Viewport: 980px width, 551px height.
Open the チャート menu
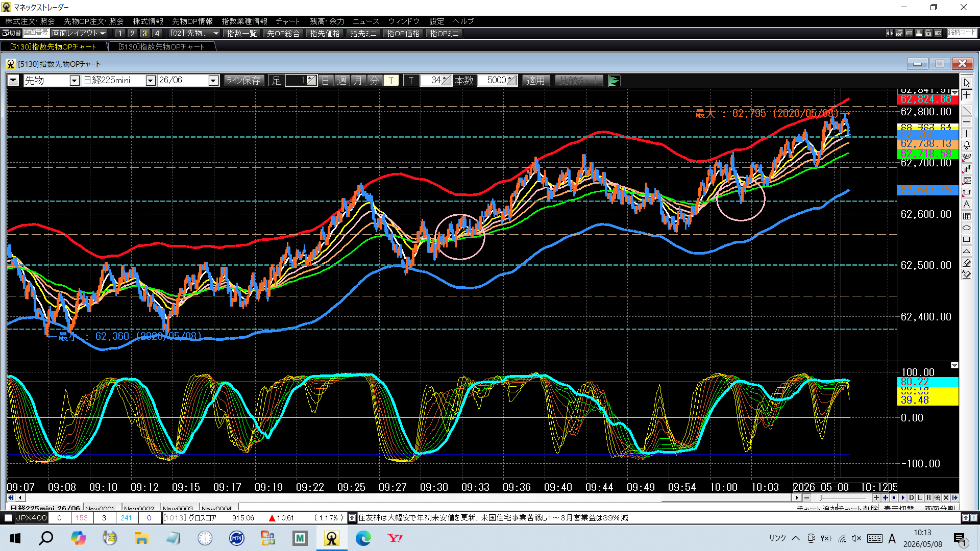288,21
